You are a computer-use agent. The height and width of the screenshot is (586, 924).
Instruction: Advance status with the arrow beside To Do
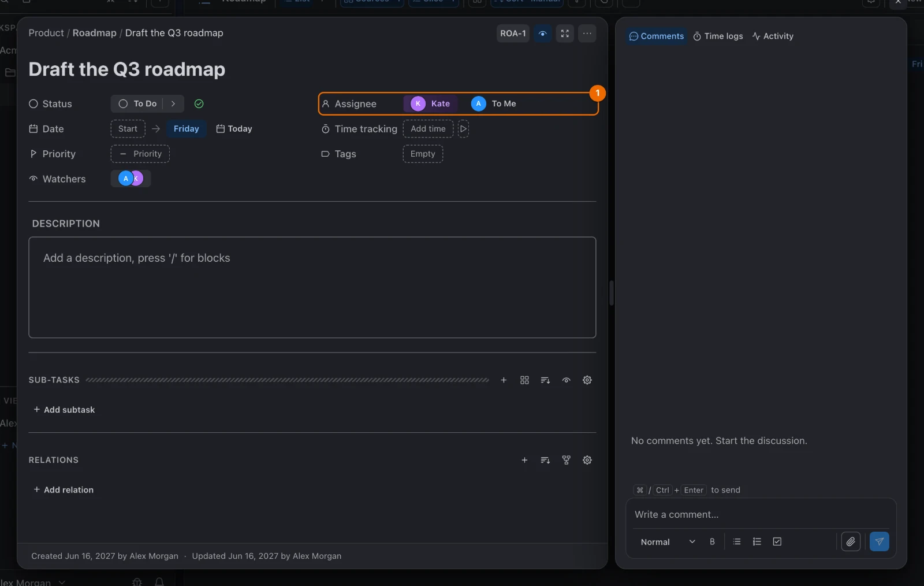173,104
